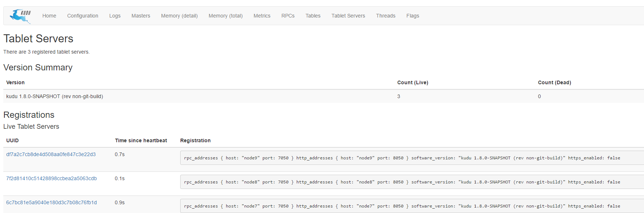
Task: Click the live count value 3
Action: coord(399,96)
